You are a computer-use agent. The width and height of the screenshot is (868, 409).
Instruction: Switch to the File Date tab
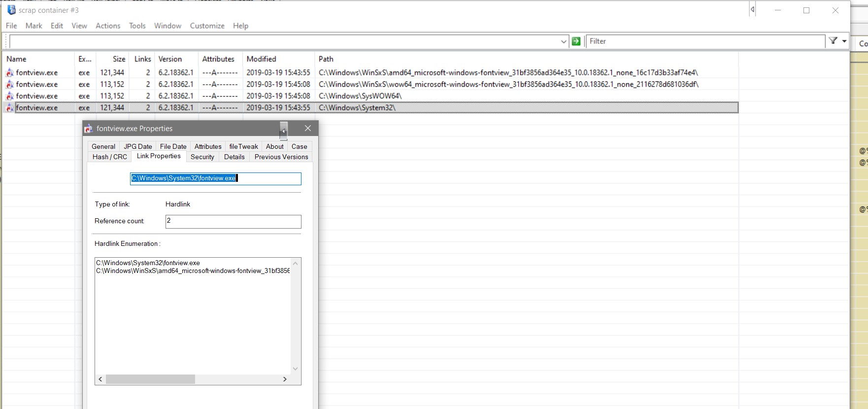point(173,146)
